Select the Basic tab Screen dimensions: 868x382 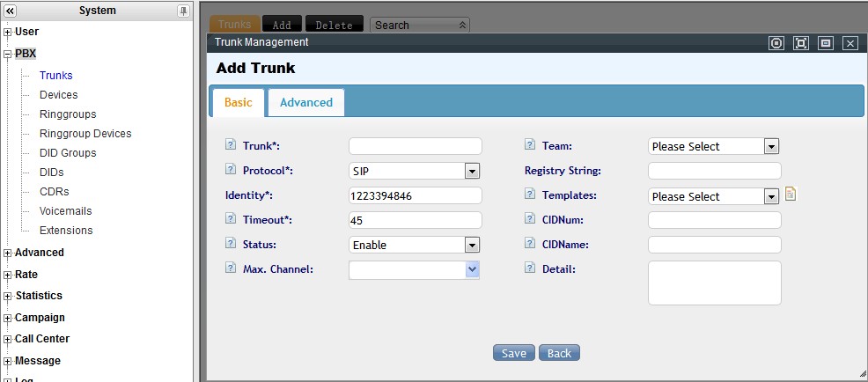click(238, 102)
